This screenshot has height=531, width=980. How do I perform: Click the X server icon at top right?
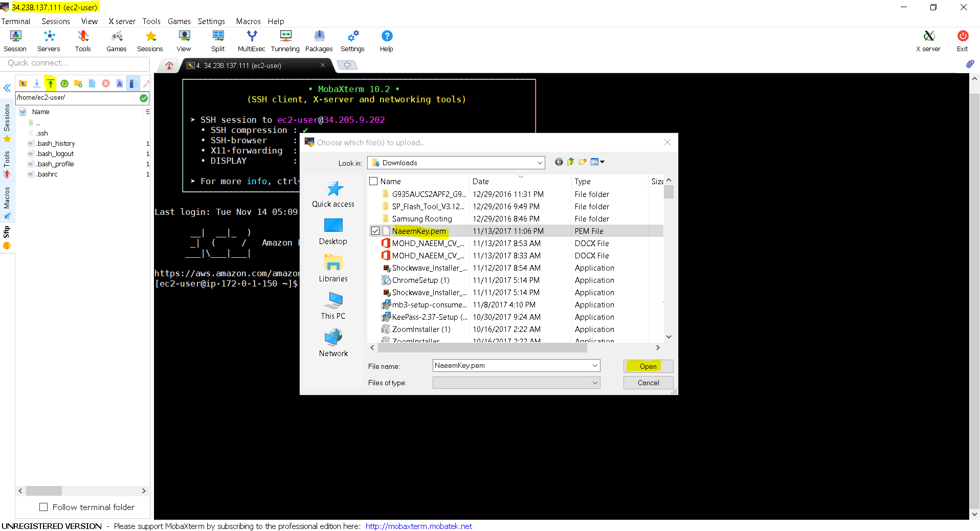coord(928,41)
